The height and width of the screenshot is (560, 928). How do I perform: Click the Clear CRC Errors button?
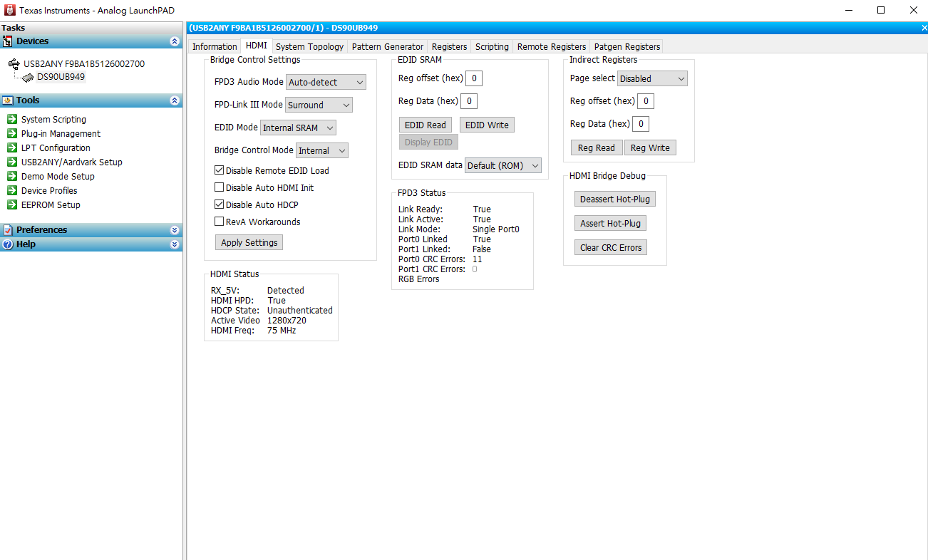(611, 247)
